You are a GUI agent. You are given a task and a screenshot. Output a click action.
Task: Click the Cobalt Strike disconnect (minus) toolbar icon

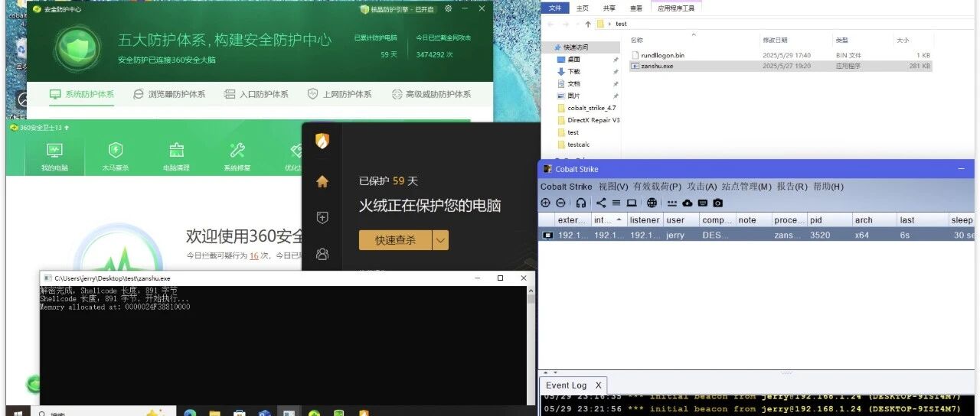pos(560,203)
